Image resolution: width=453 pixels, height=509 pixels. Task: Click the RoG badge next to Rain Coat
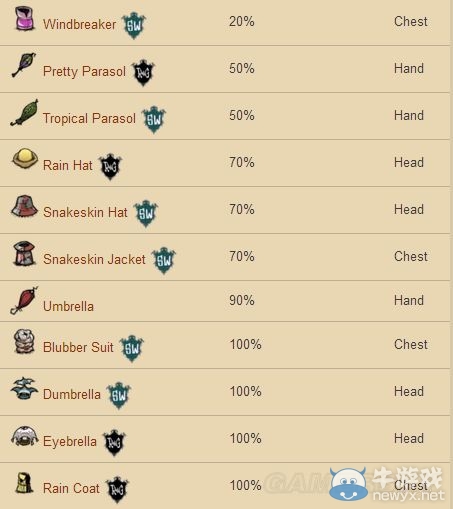pos(117,490)
